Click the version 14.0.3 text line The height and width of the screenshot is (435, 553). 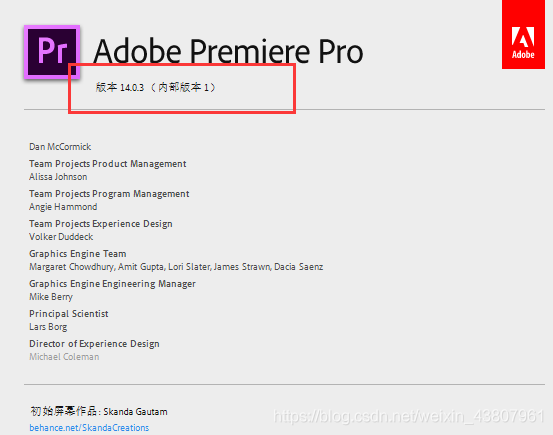(x=156, y=87)
